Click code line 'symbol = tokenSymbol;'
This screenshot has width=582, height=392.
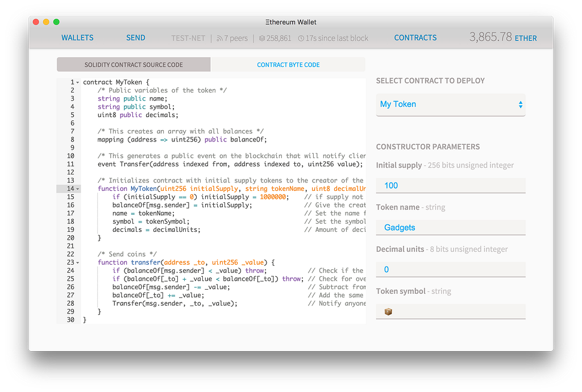pos(151,222)
